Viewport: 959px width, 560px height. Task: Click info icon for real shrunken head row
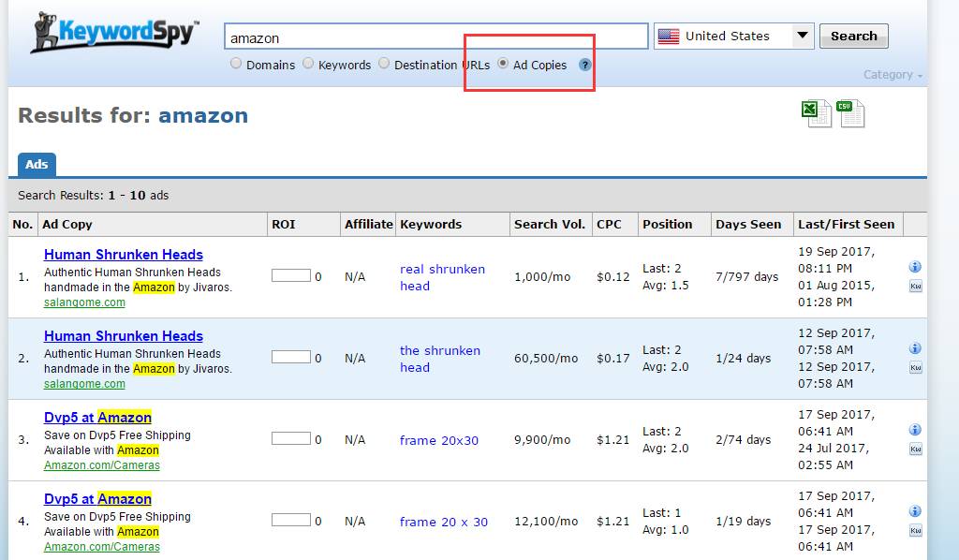click(915, 267)
